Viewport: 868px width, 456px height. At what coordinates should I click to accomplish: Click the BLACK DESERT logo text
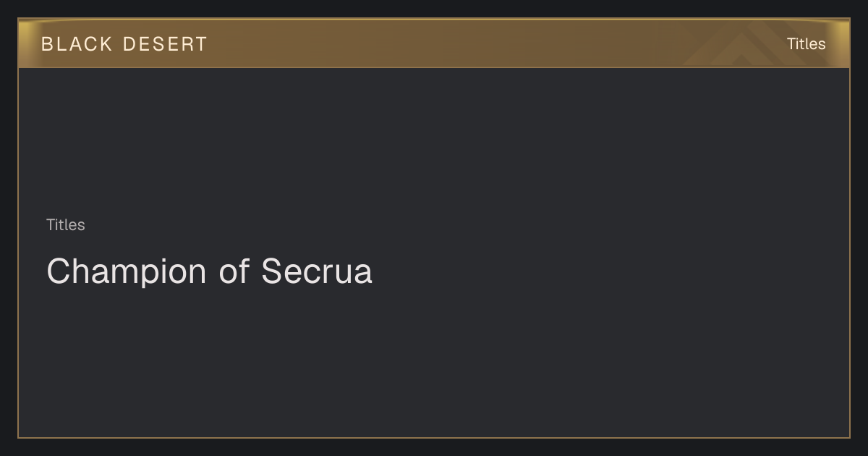[x=124, y=44]
